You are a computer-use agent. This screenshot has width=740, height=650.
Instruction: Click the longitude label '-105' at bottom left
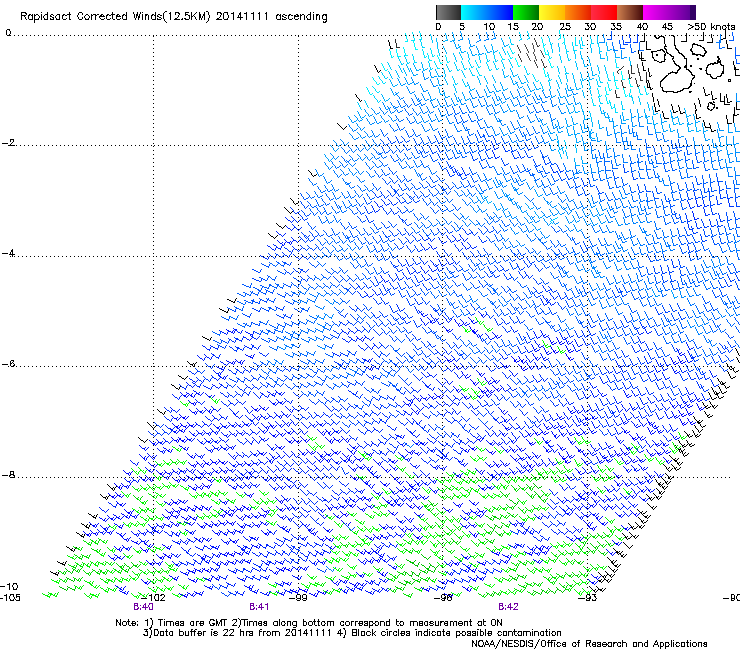point(10,598)
